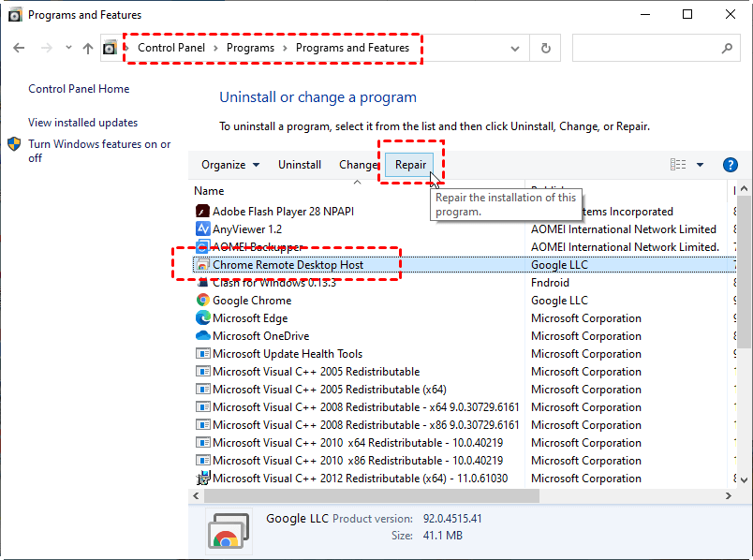The width and height of the screenshot is (753, 560).
Task: Click the horizontal scrollbar right arrow
Action: click(x=729, y=495)
